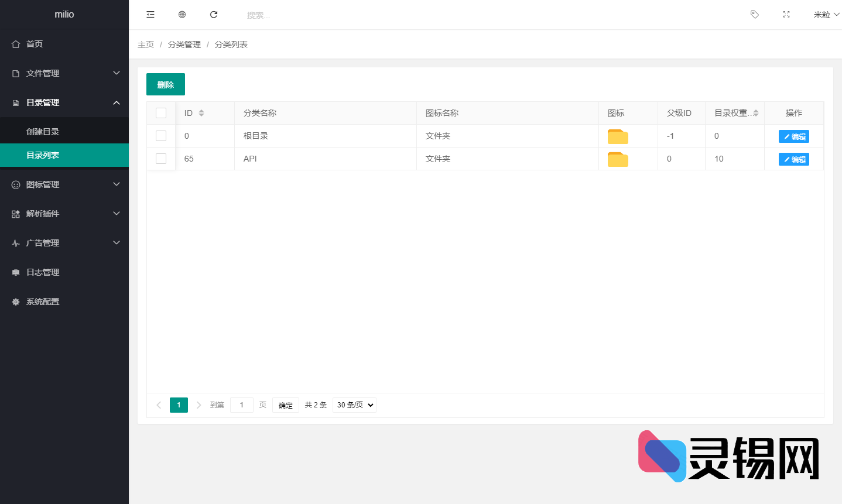Go to 日志管理 in sidebar
The height and width of the screenshot is (504, 842).
43,272
